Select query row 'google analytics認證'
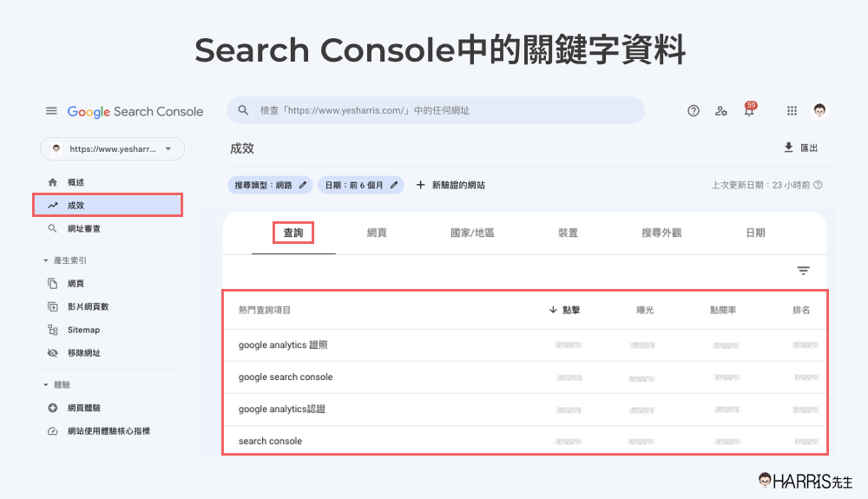 click(x=525, y=410)
